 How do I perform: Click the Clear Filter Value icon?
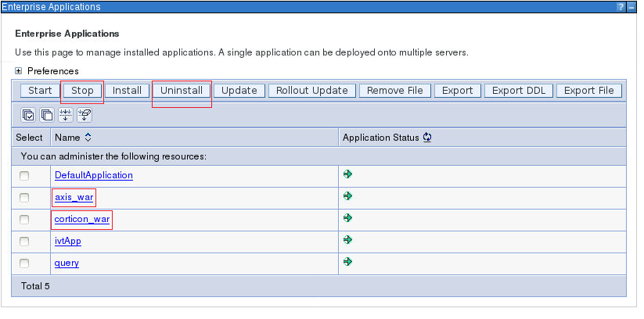click(85, 116)
